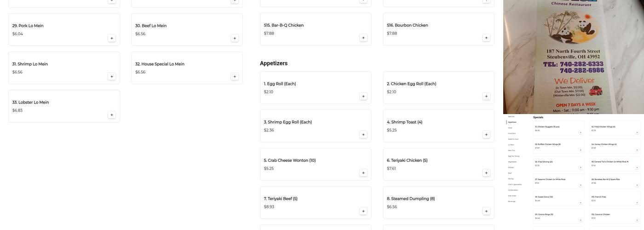This screenshot has width=644, height=230.
Task: Add Shrimp Lo Mein with plus icon
Action: (x=112, y=77)
